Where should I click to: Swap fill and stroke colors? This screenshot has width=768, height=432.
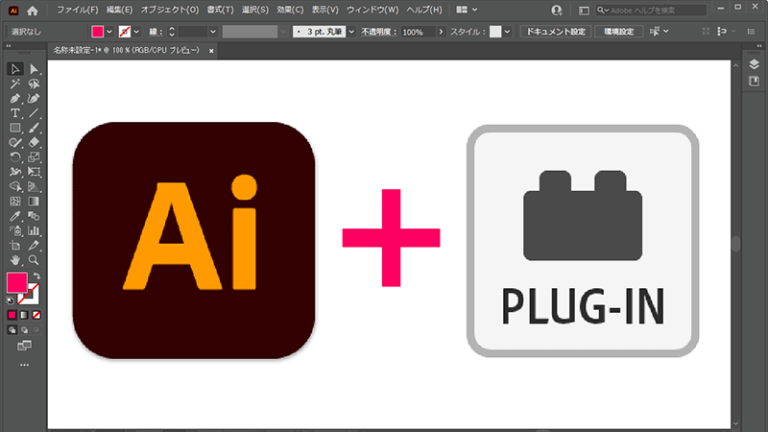click(38, 275)
